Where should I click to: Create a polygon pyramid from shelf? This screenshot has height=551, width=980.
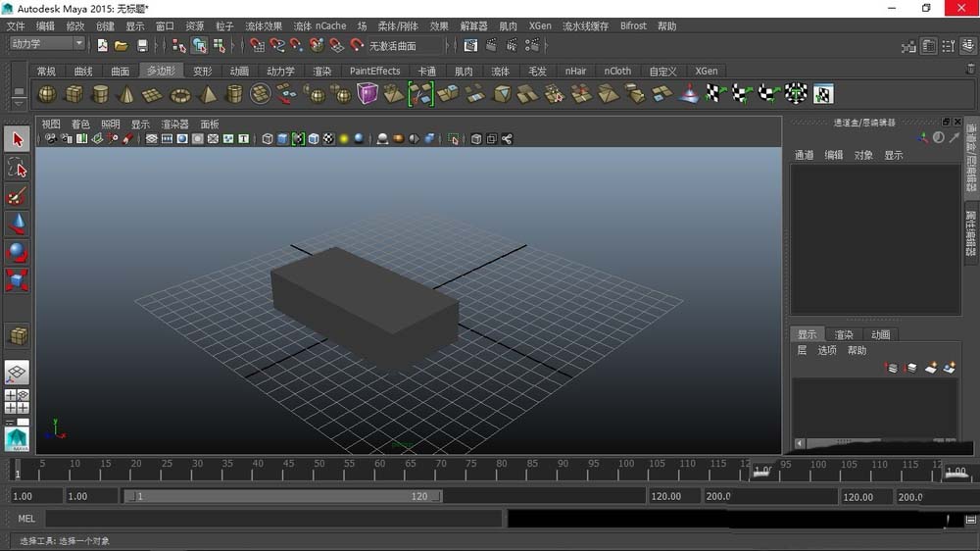point(207,94)
